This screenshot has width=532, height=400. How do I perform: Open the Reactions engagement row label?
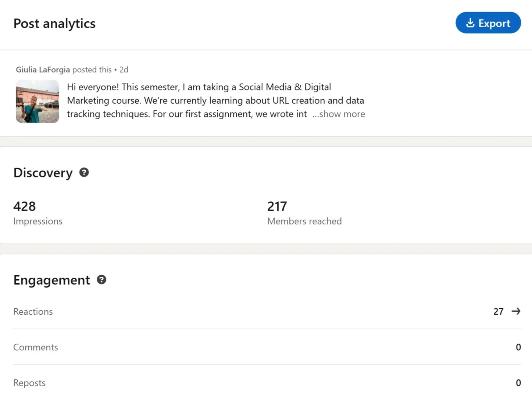point(33,312)
